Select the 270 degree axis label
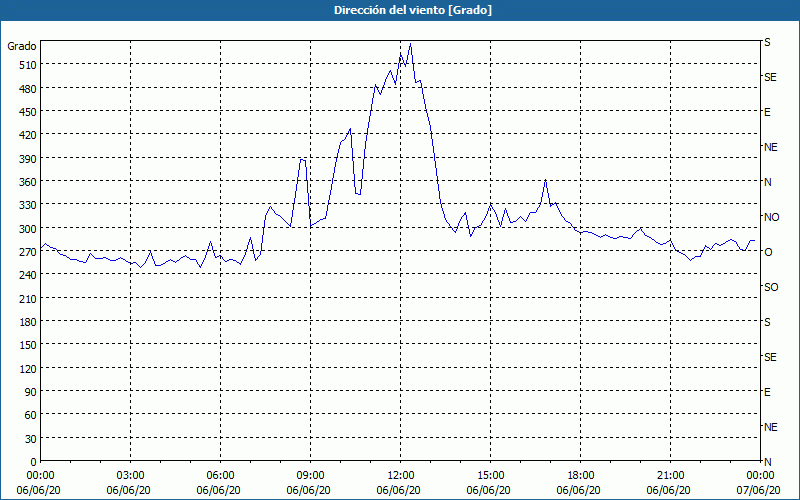Image resolution: width=800 pixels, height=500 pixels. click(x=28, y=252)
